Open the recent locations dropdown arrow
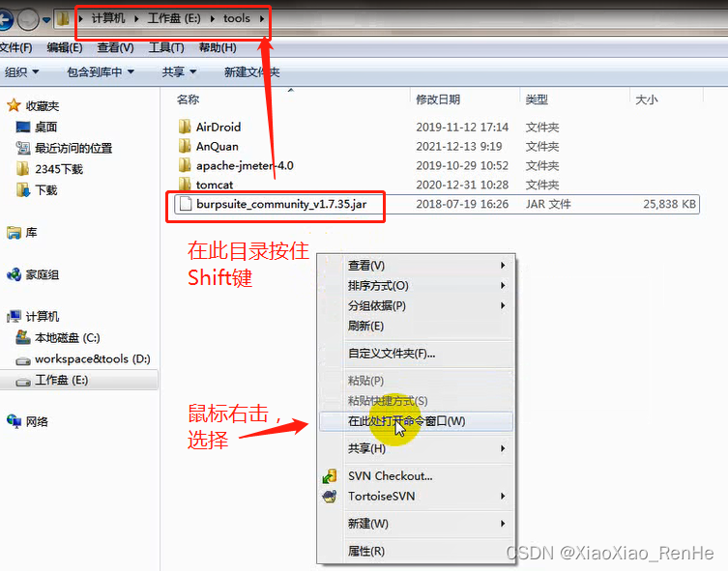This screenshot has height=571, width=728. [46, 20]
